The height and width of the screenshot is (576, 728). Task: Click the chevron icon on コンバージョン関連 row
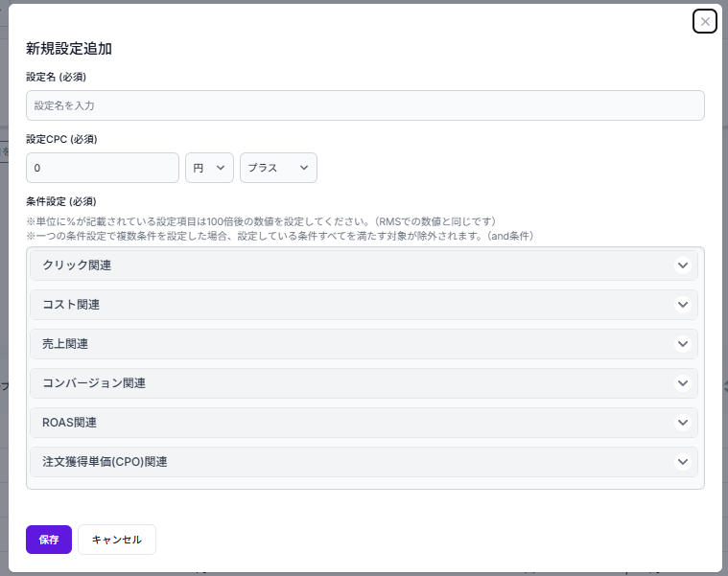click(683, 383)
